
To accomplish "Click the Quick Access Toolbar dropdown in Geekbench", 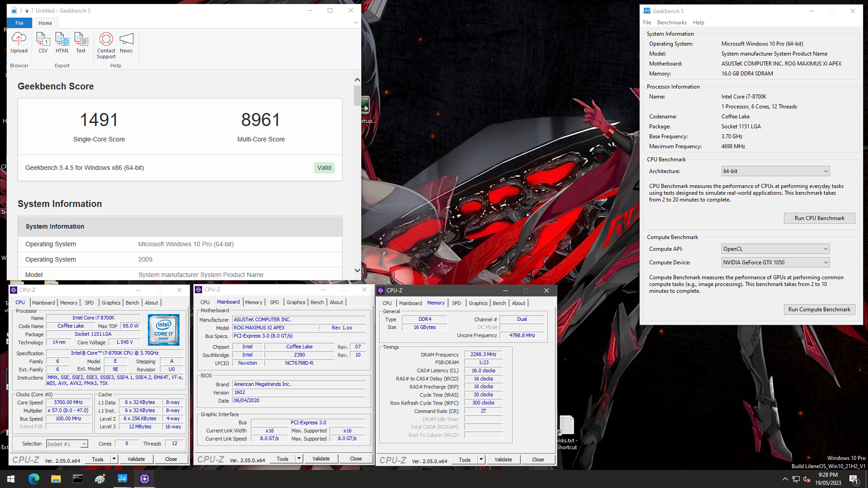I will tap(27, 11).
